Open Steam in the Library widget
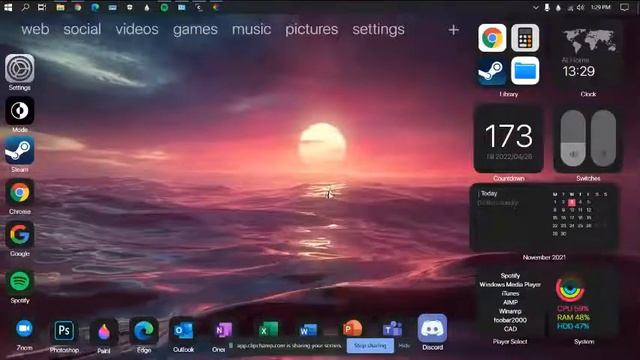640x360 pixels. point(492,71)
